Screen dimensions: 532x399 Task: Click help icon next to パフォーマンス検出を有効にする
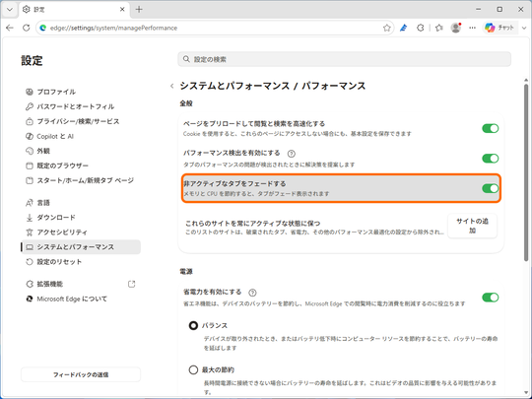coord(291,154)
